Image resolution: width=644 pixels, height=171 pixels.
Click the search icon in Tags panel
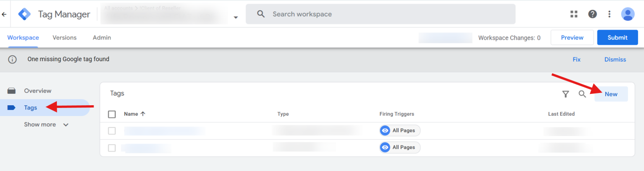pyautogui.click(x=582, y=94)
